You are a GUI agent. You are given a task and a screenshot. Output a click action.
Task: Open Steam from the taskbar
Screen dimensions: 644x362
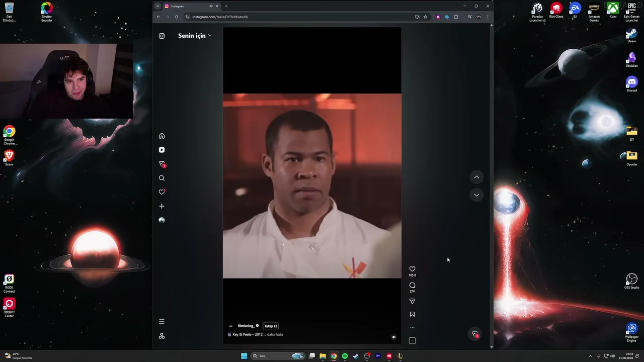[x=356, y=356]
